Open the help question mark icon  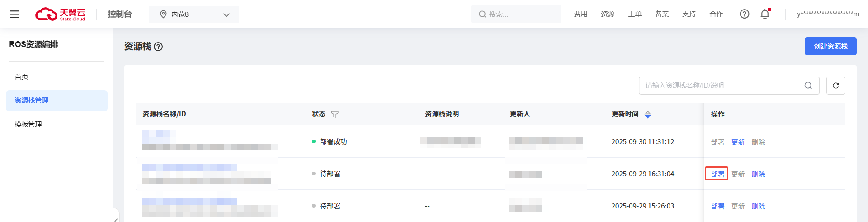click(x=744, y=14)
